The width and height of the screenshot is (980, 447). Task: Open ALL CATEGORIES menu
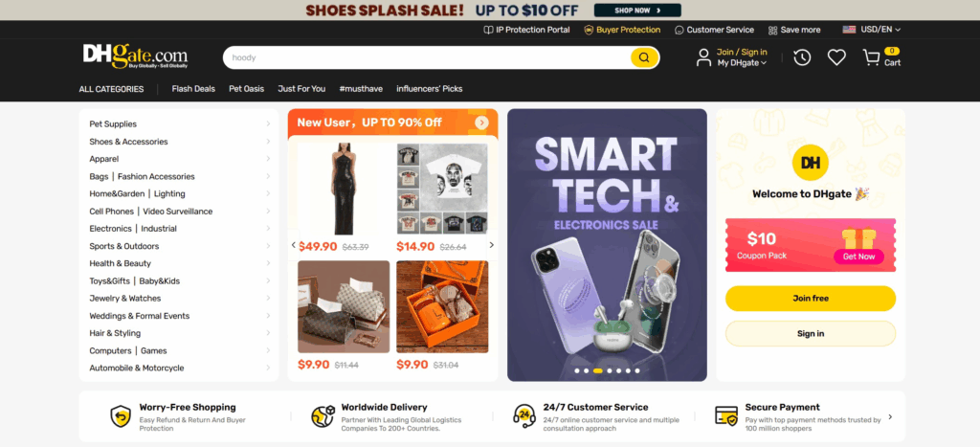111,89
